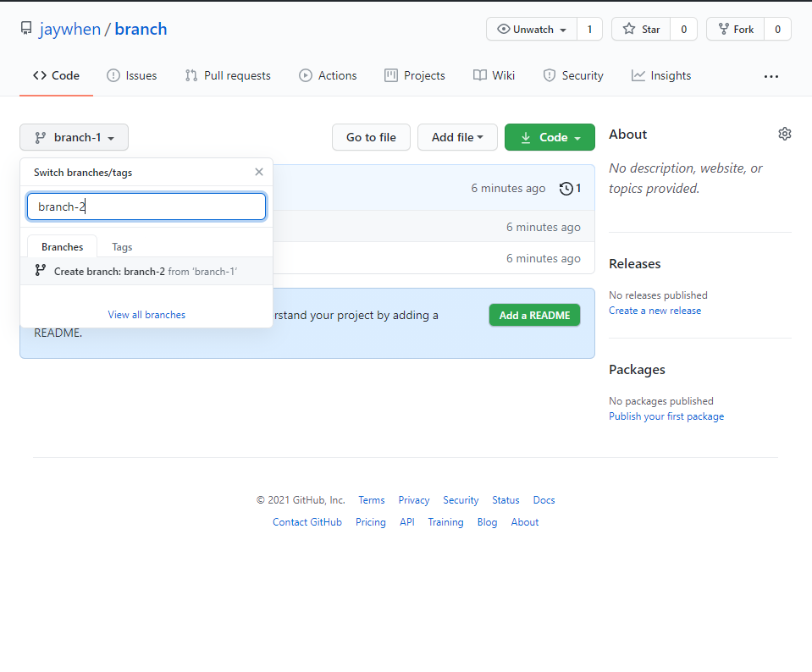Click View all branches link
Viewport: 812px width, 672px height.
coord(146,315)
